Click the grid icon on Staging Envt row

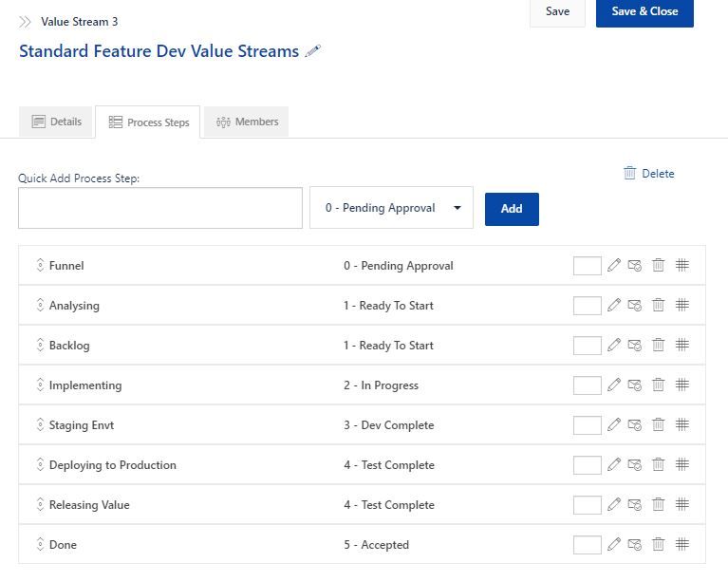click(x=682, y=424)
